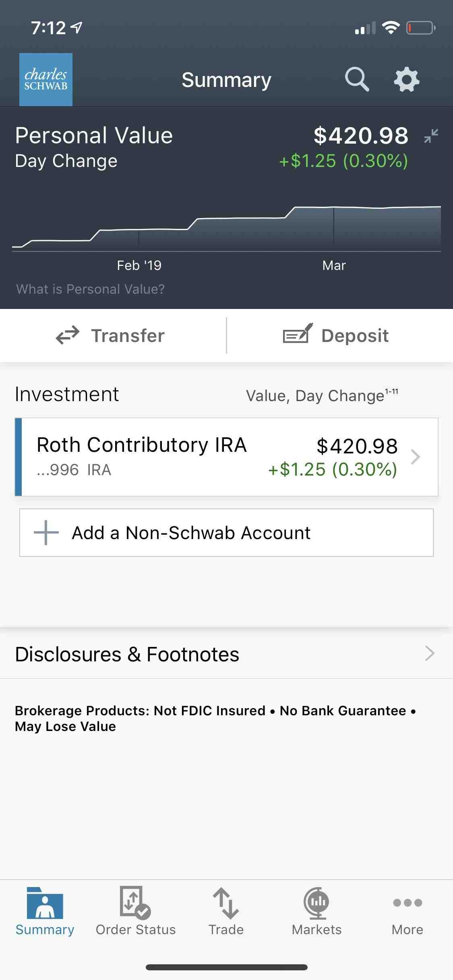Switch to the Trade tab
This screenshot has height=980, width=453.
226,911
